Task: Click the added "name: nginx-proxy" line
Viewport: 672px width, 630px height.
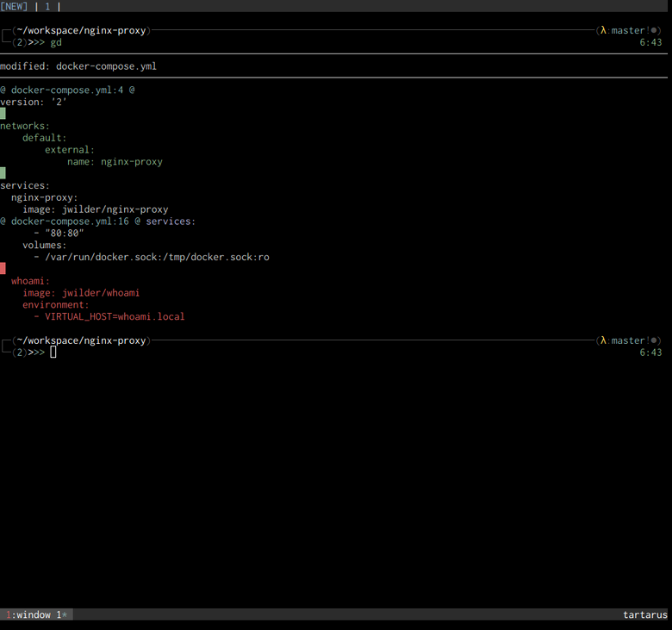Action: [x=115, y=162]
